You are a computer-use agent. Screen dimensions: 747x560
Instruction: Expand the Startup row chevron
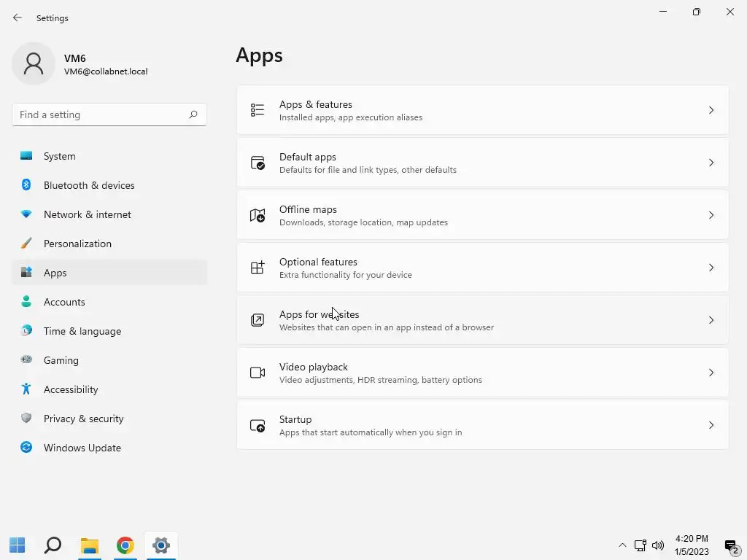(x=711, y=425)
